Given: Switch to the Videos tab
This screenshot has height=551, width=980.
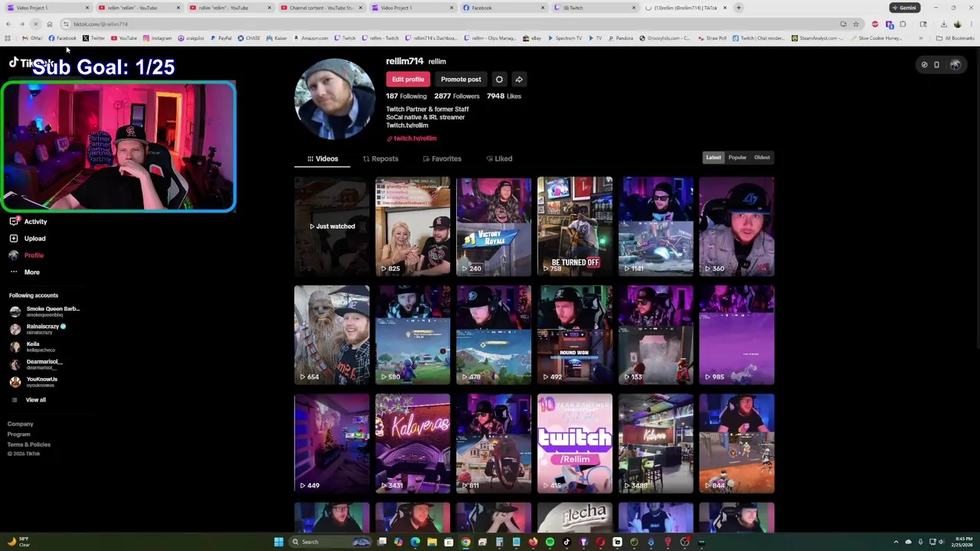Looking at the screenshot, I should [322, 158].
